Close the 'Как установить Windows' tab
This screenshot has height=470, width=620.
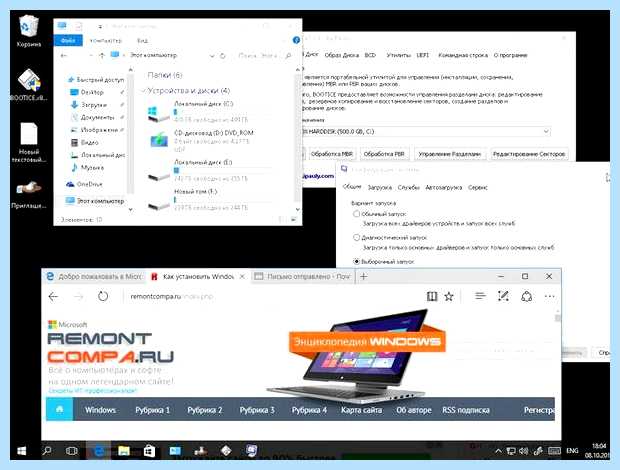click(x=242, y=277)
